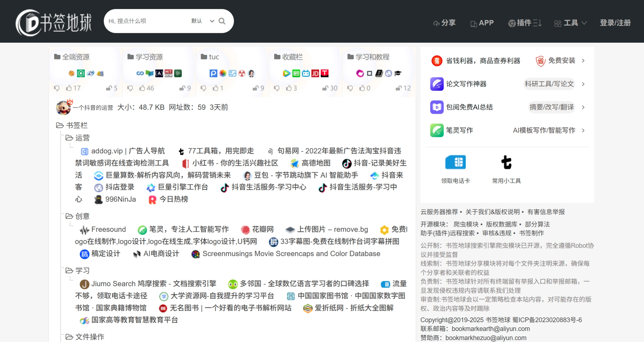Screen dimensions: 644x342
Task: Open the 抖音-记录美好生活 icon
Action: coord(347,163)
